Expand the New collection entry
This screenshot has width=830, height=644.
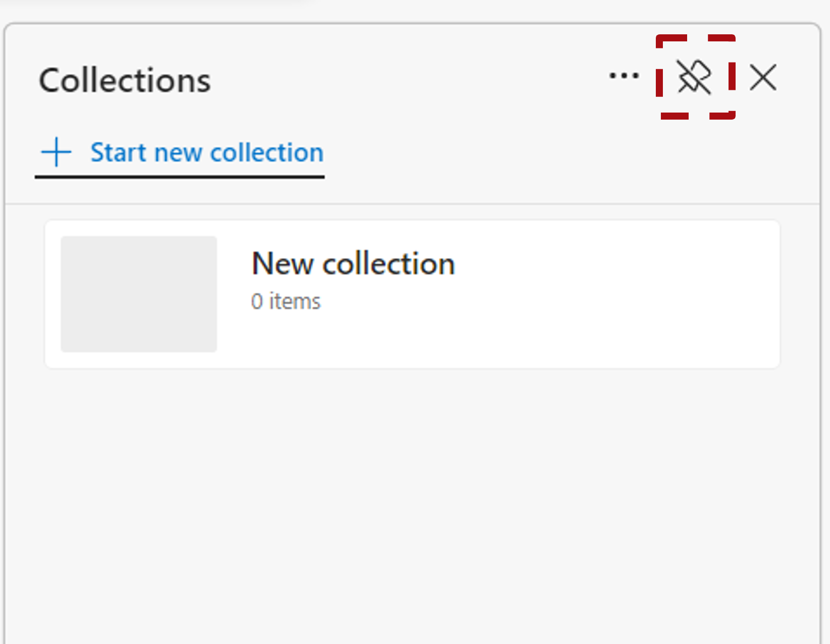coord(412,294)
